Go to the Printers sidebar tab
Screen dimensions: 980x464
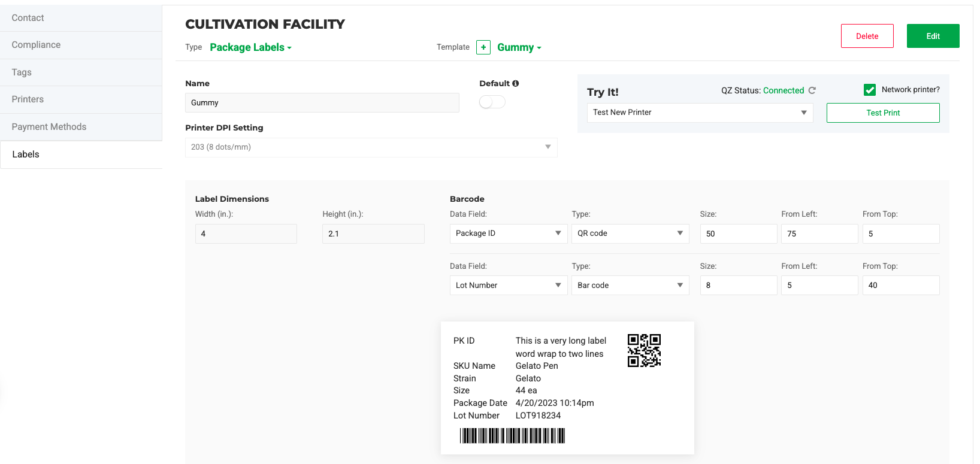click(x=28, y=99)
